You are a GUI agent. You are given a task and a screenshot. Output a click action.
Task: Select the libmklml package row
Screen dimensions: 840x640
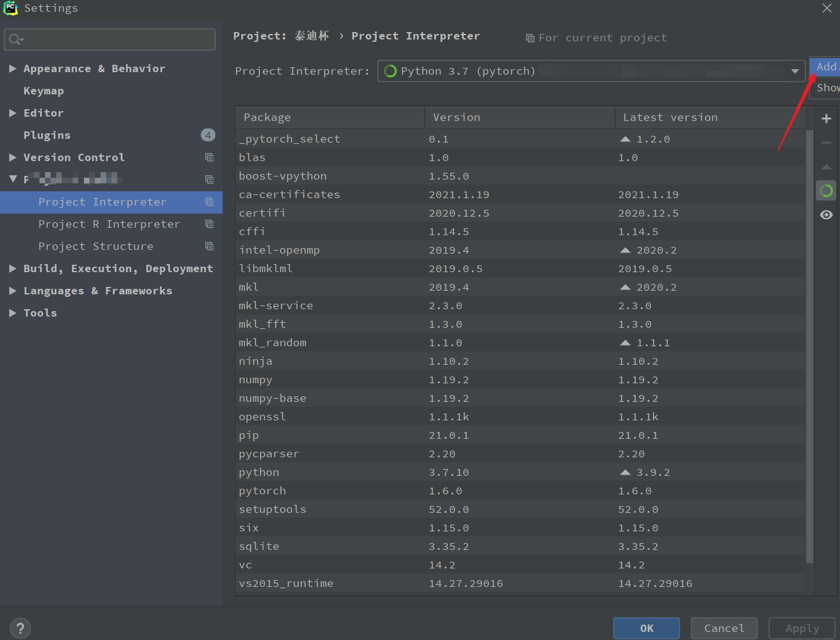pyautogui.click(x=521, y=268)
